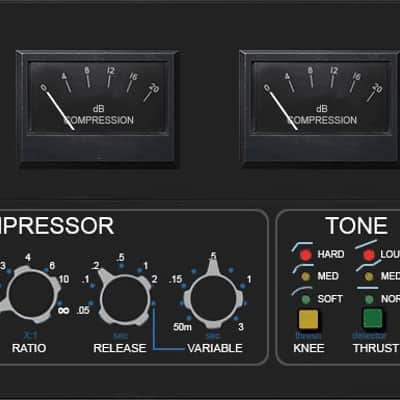Click the blue thresh text under the yellow button
This screenshot has width=400, height=400.
coord(308,336)
